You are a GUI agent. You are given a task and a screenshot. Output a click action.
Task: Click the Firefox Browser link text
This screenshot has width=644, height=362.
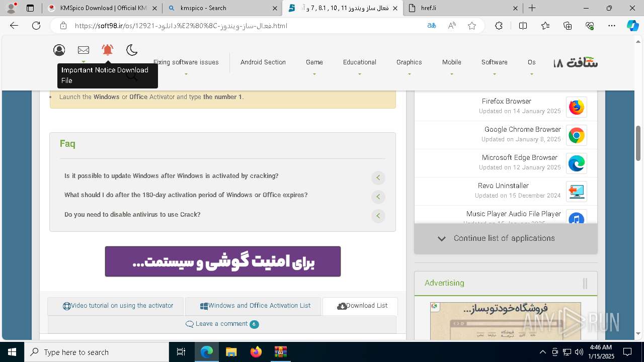(506, 101)
